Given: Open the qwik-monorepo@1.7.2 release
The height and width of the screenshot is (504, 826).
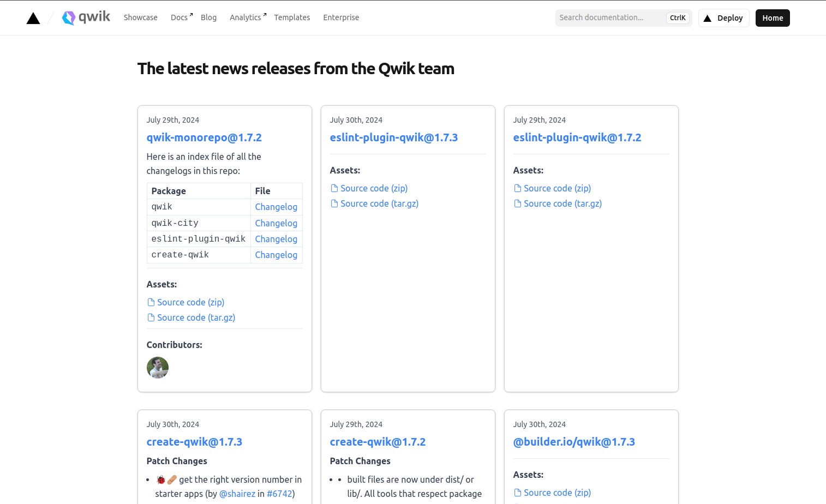Looking at the screenshot, I should (204, 137).
